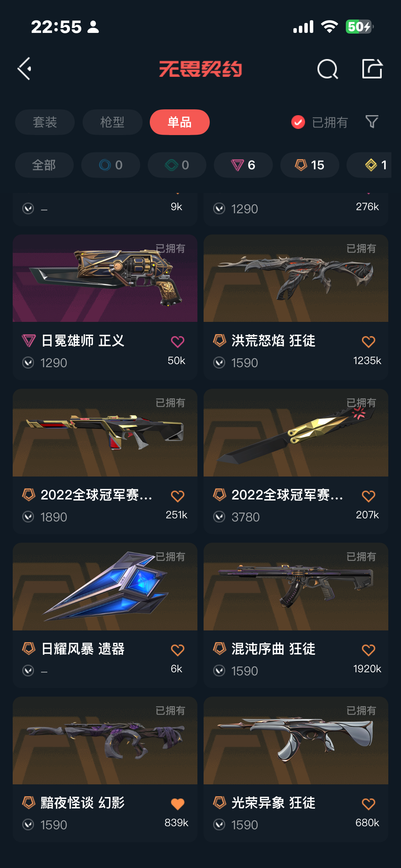Toggle the 已拥有 owned checkbox

click(298, 122)
